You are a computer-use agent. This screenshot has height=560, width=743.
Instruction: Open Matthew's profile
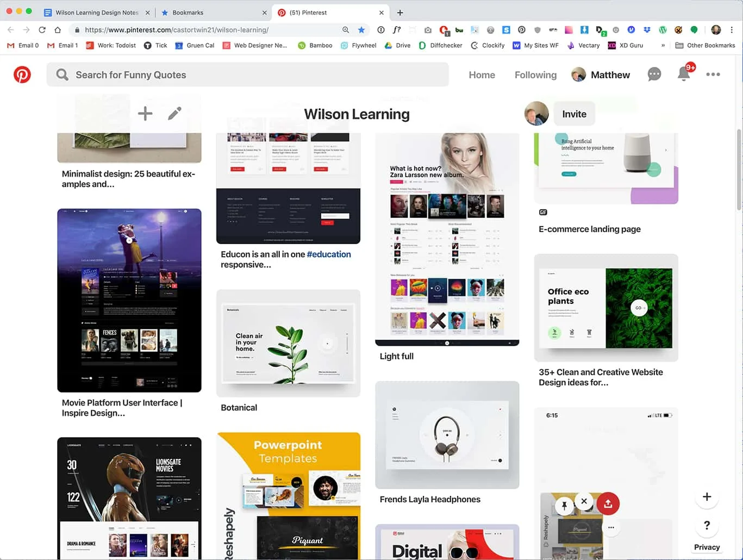(x=601, y=75)
